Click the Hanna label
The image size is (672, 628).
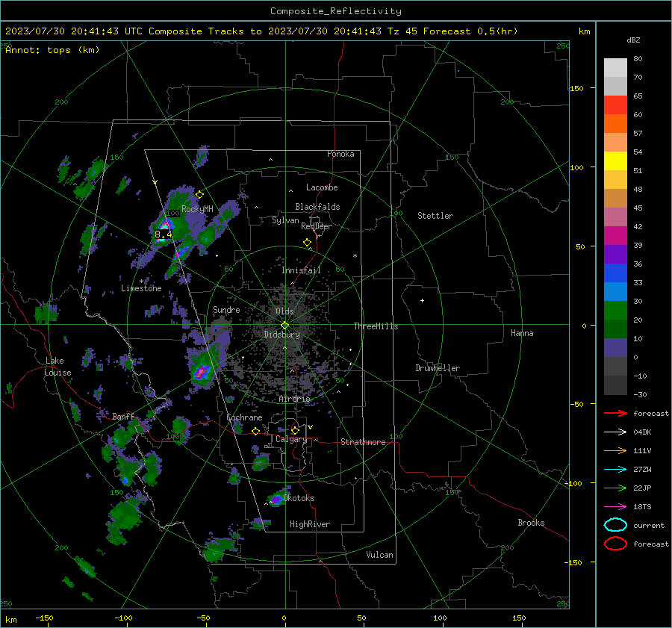522,333
